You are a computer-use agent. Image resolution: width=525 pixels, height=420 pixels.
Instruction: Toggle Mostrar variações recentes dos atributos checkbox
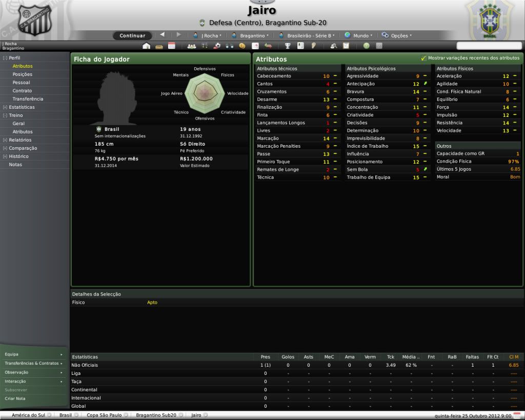tap(423, 58)
